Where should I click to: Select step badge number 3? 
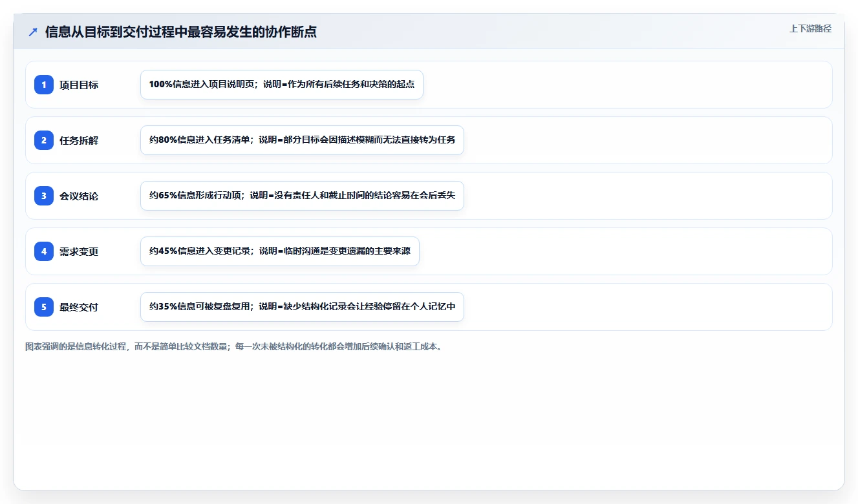pos(44,196)
